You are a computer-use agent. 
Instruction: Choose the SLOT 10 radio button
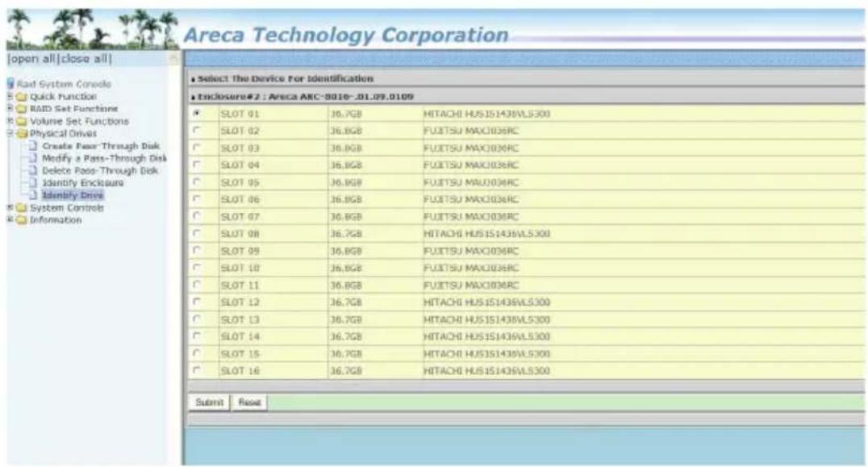[x=197, y=267]
